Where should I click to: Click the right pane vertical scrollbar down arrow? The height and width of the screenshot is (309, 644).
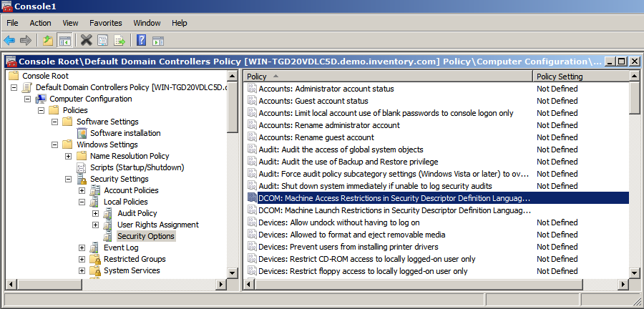pos(635,273)
